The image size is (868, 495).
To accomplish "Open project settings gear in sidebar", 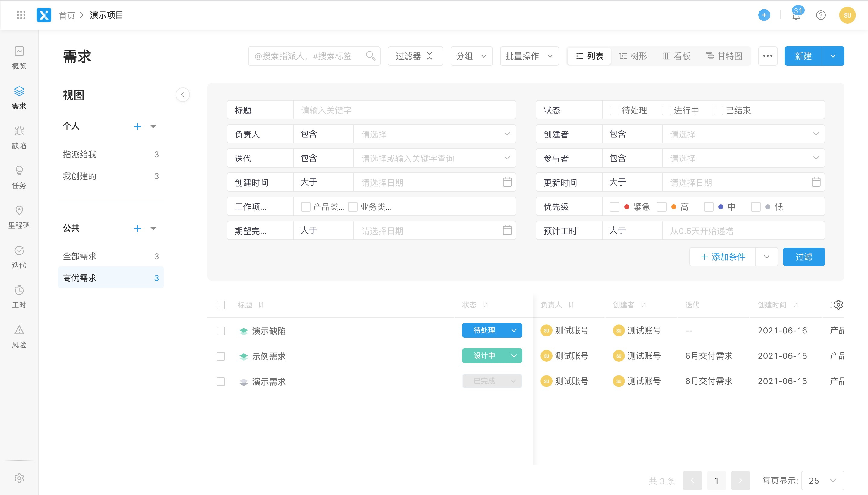I will tap(19, 478).
